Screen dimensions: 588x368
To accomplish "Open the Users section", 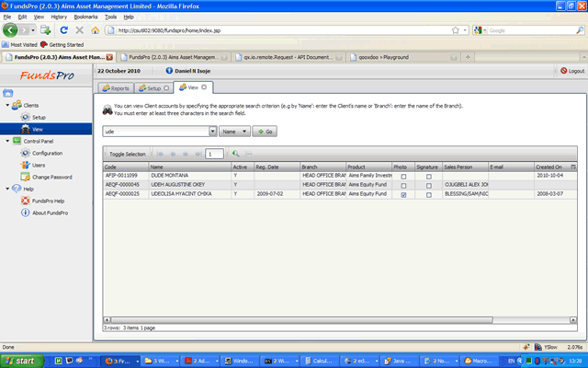I will [38, 165].
